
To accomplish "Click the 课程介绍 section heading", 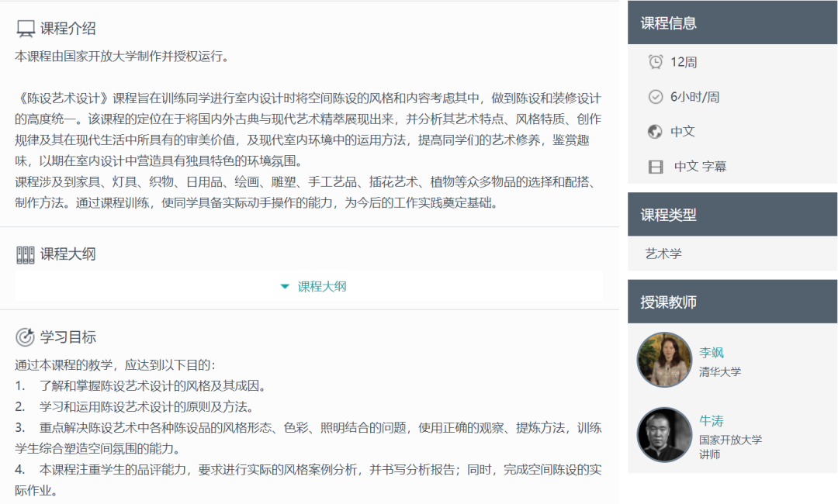I will pos(68,29).
